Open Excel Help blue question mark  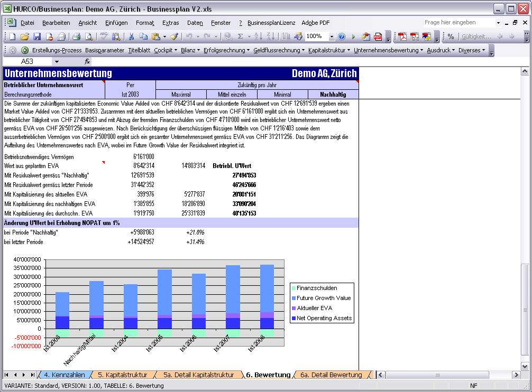342,36
